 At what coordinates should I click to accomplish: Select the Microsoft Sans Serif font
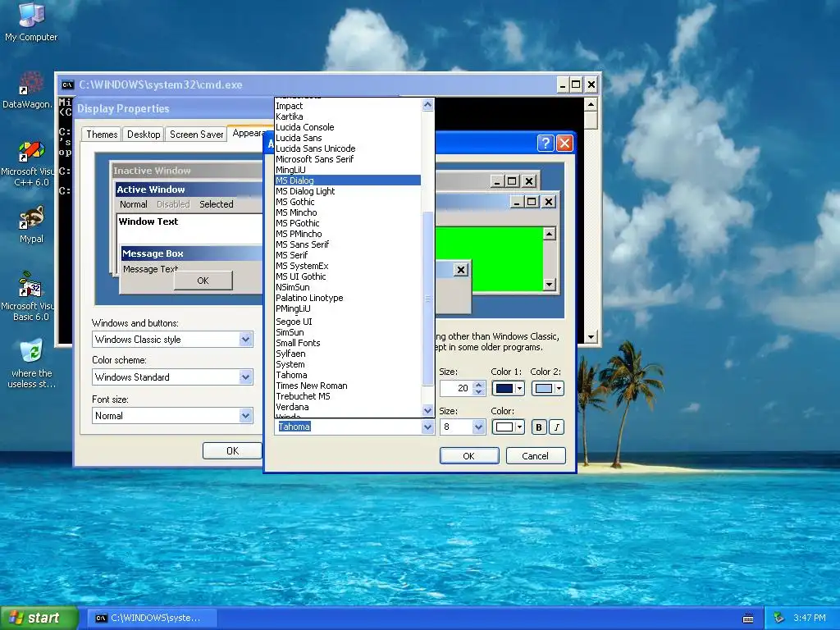coord(348,159)
